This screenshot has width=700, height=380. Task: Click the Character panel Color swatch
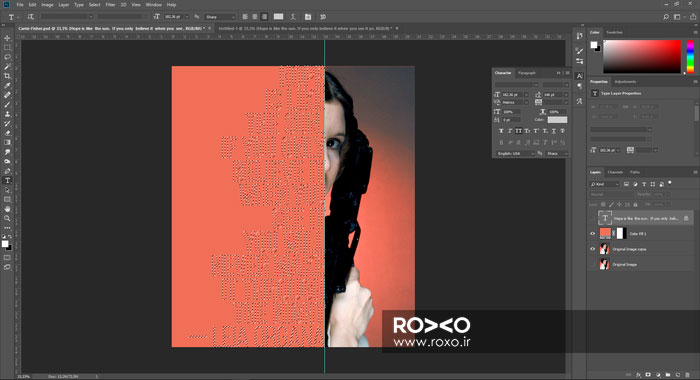[x=557, y=120]
